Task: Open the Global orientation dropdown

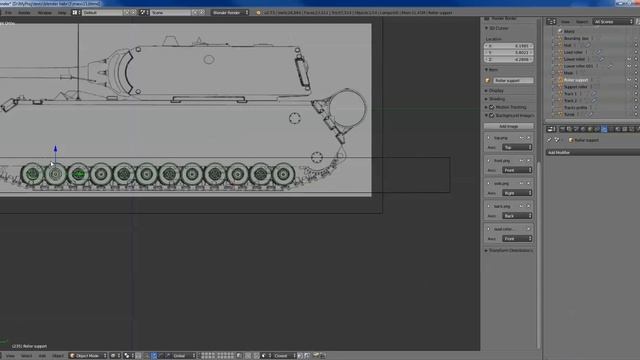Action: (x=183, y=356)
